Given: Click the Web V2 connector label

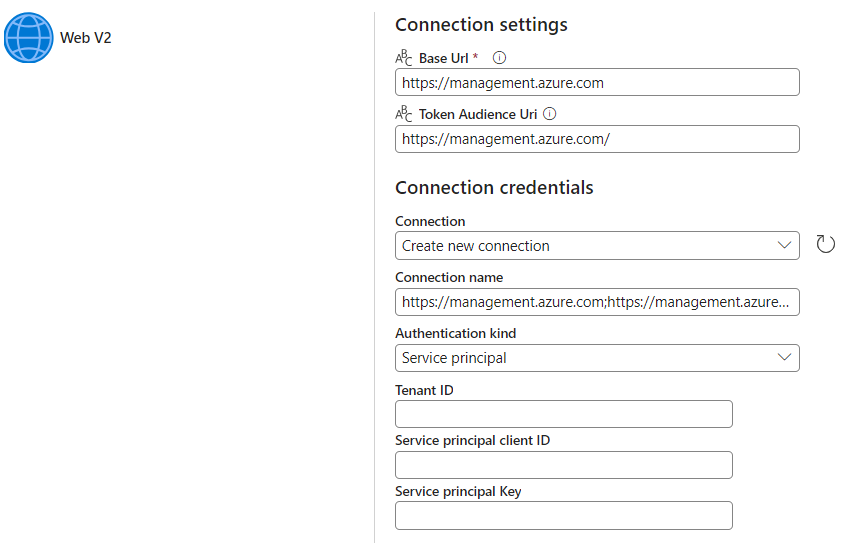Looking at the screenshot, I should [x=86, y=38].
